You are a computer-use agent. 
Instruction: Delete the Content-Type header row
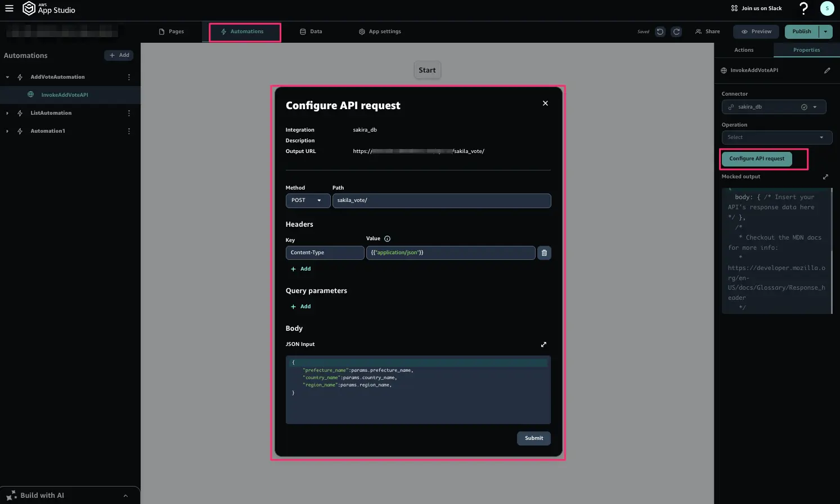click(x=543, y=253)
